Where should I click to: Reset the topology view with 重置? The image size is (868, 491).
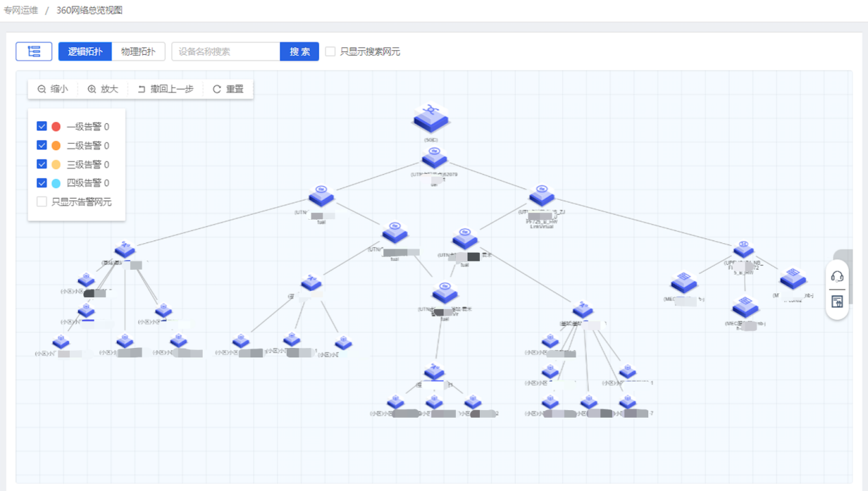click(228, 89)
